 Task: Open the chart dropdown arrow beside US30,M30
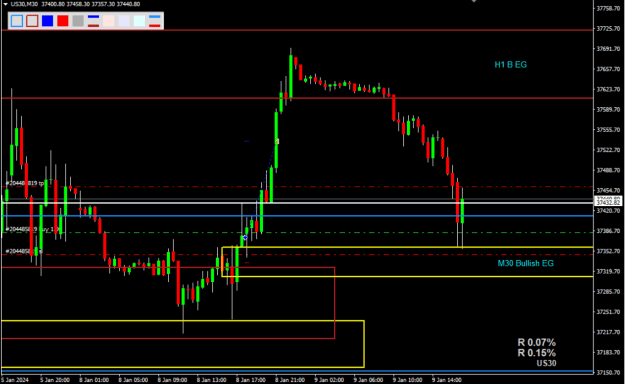point(5,4)
